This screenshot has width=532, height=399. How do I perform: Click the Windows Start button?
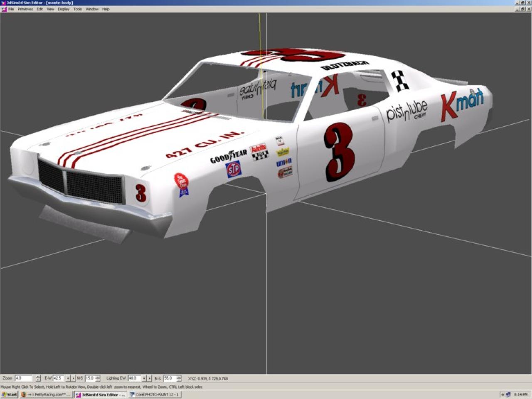pos(9,394)
